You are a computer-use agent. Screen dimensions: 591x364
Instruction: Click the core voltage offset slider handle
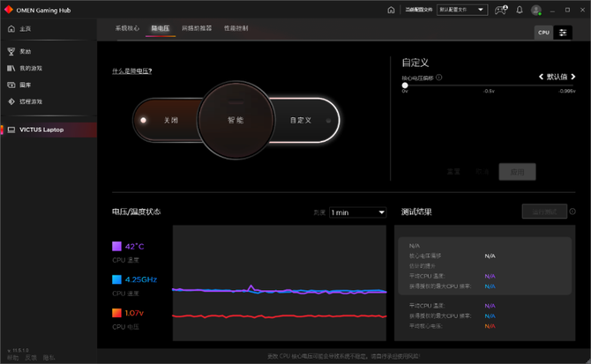pos(405,85)
